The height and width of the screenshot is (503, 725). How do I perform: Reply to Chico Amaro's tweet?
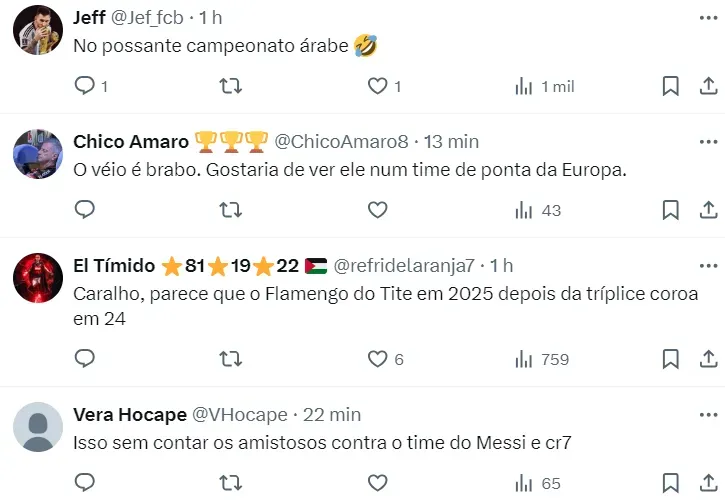pos(86,210)
